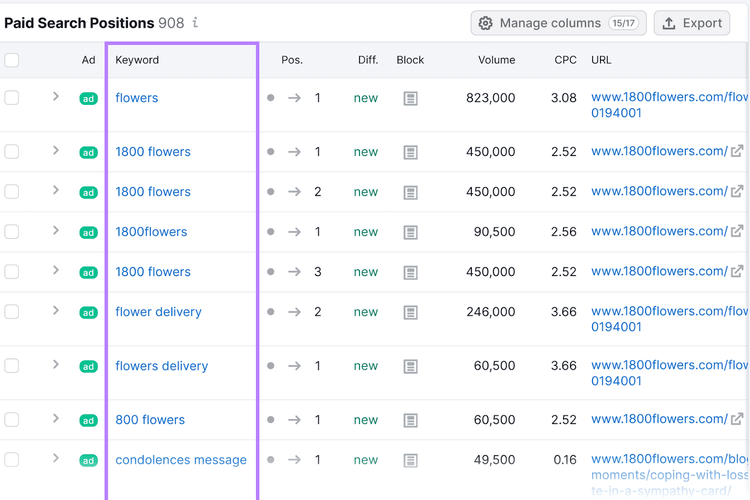This screenshot has width=750, height=500.
Task: Tick checkbox for 1800 flowers position 3 row
Action: 11,272
